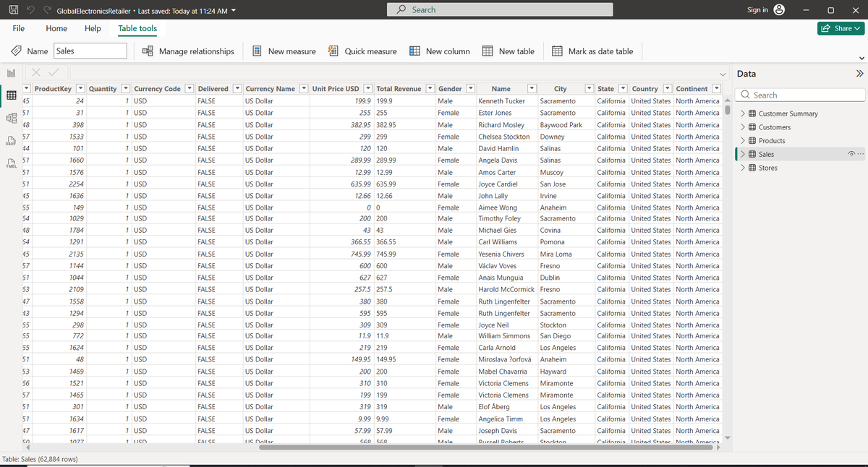Open Delivered column filter dropdown
This screenshot has height=467, width=868.
pyautogui.click(x=237, y=89)
